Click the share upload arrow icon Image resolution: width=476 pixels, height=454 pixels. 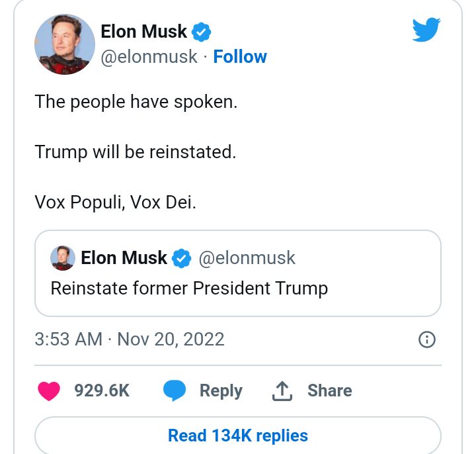pyautogui.click(x=282, y=390)
